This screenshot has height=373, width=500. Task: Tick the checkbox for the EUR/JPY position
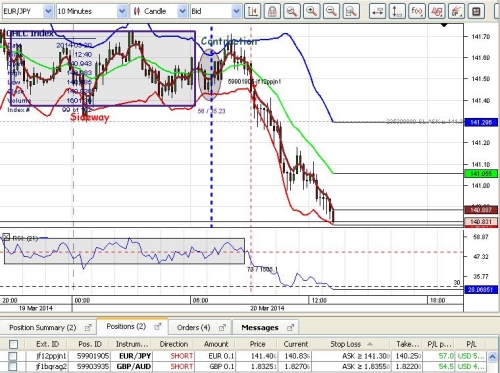13,356
